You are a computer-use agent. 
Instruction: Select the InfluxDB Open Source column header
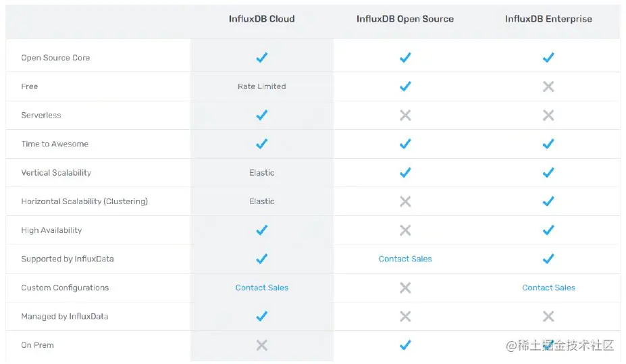click(x=405, y=19)
